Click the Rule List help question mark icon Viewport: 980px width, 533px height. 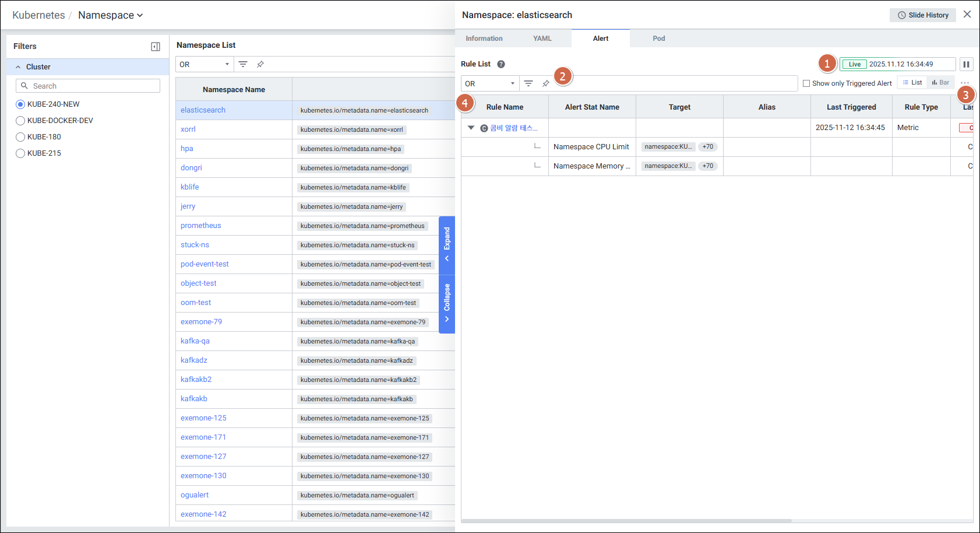tap(501, 64)
